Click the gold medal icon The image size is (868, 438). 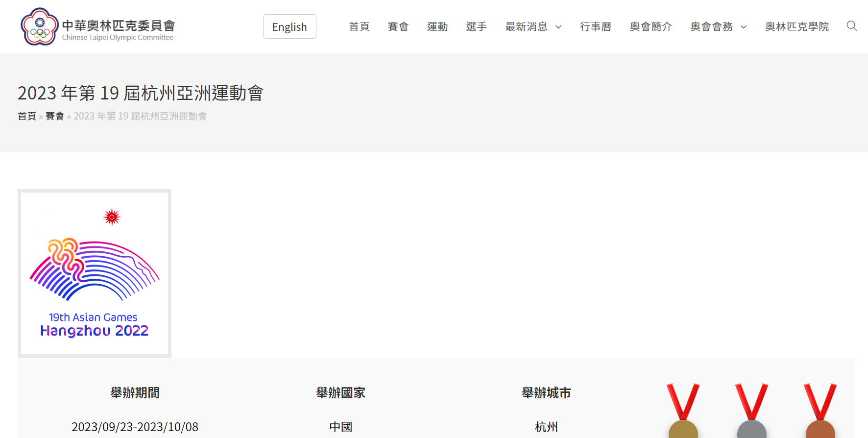click(x=683, y=411)
